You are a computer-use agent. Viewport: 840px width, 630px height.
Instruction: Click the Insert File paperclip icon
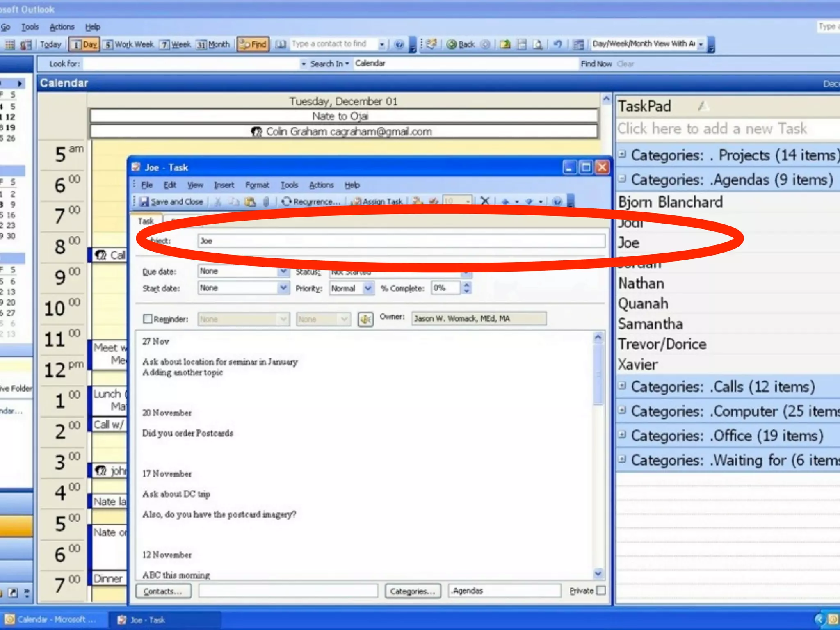[266, 201]
